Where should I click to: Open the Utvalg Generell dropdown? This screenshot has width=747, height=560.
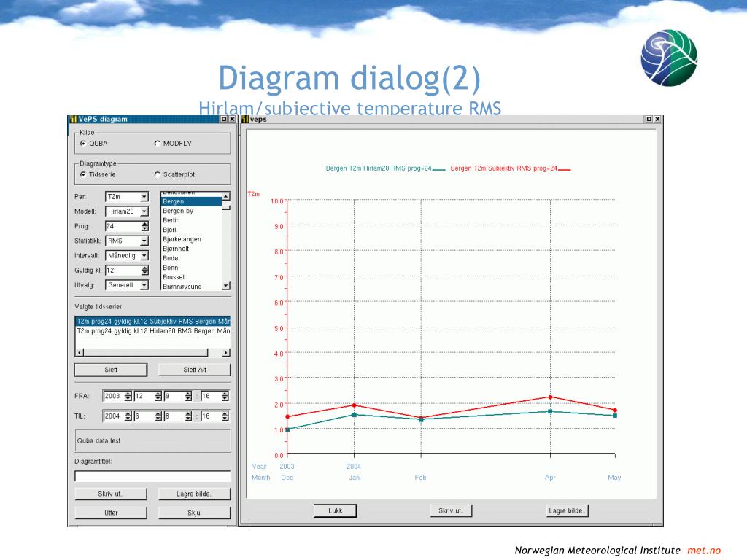(x=144, y=285)
